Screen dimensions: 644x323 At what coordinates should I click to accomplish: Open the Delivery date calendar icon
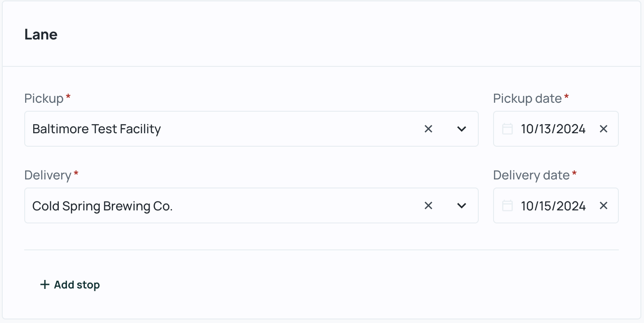(x=507, y=205)
